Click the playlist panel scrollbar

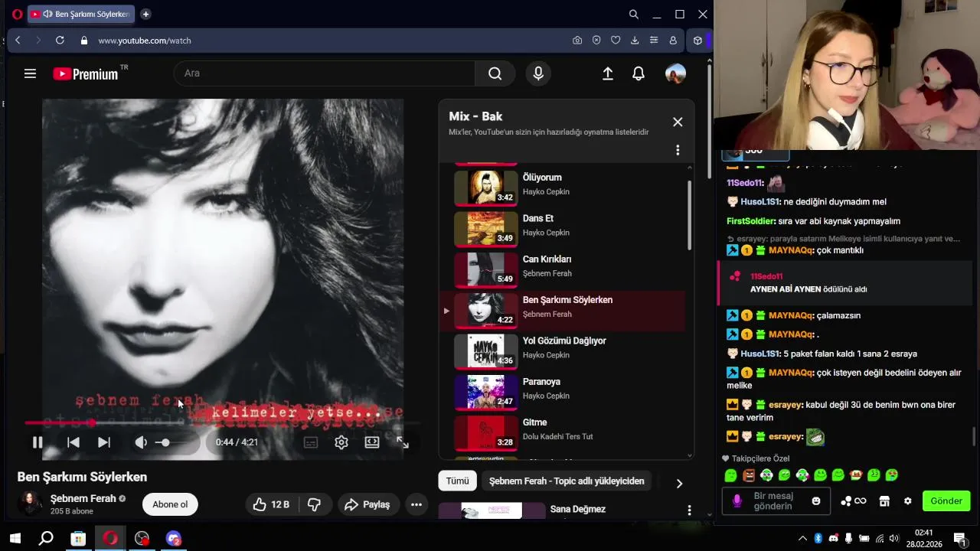click(x=689, y=215)
